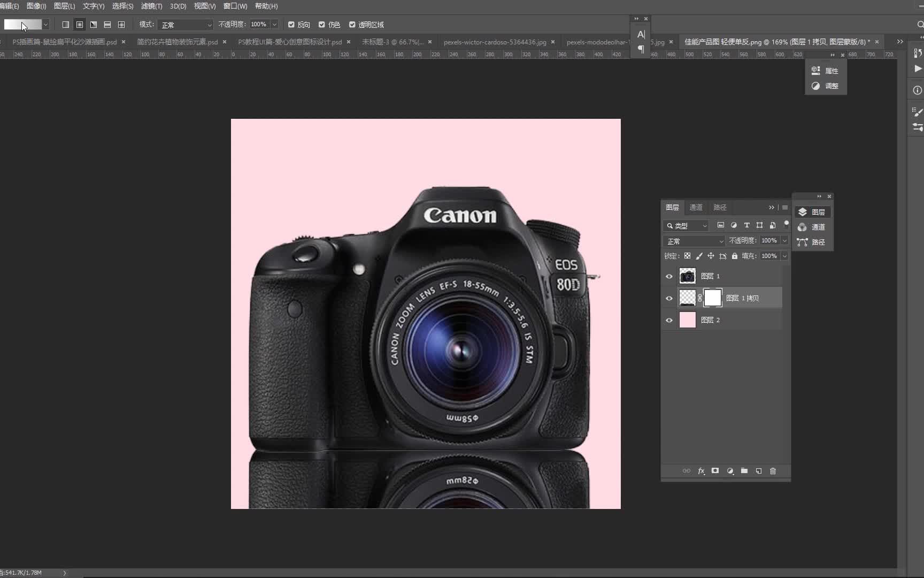Screen dimensions: 924x578
Task: Open the gradient editor preview swatch
Action: coord(22,25)
